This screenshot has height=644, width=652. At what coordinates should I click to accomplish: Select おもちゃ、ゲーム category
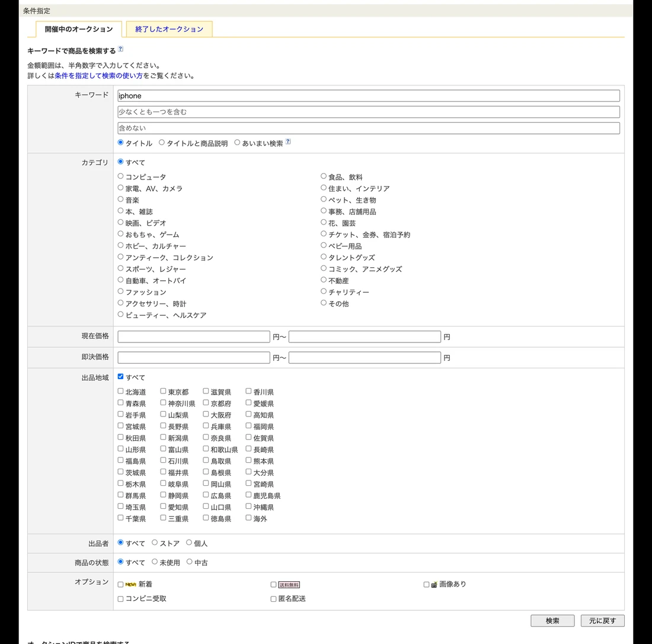120,234
